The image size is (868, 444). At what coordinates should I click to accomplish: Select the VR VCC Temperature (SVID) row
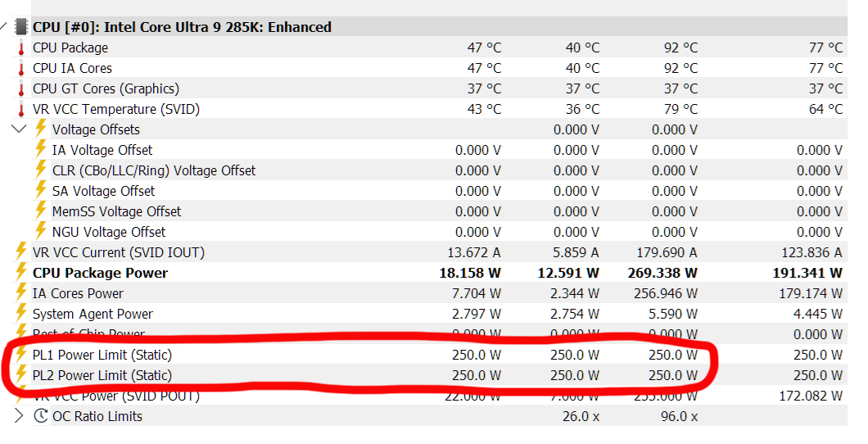116,110
